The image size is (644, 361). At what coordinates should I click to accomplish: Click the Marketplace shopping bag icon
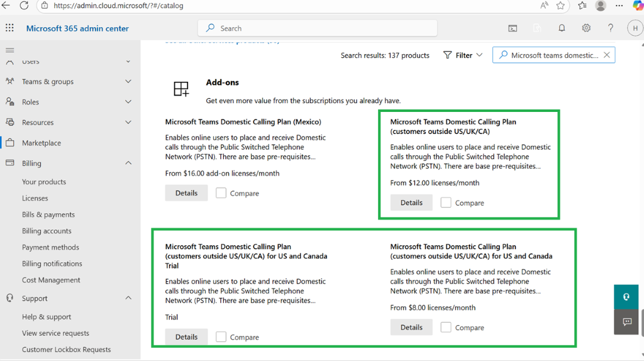tap(10, 143)
